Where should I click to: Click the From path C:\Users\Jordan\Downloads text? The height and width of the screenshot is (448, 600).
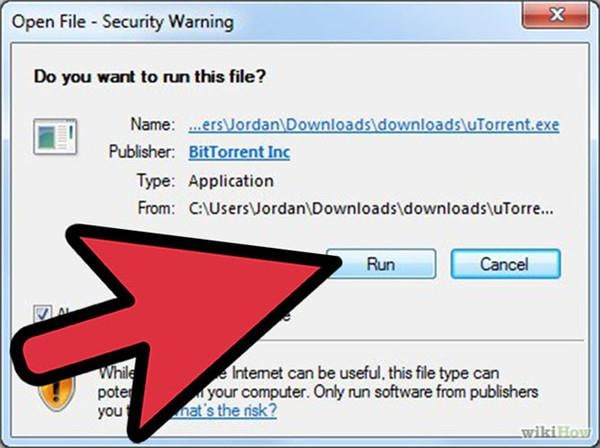coord(371,209)
